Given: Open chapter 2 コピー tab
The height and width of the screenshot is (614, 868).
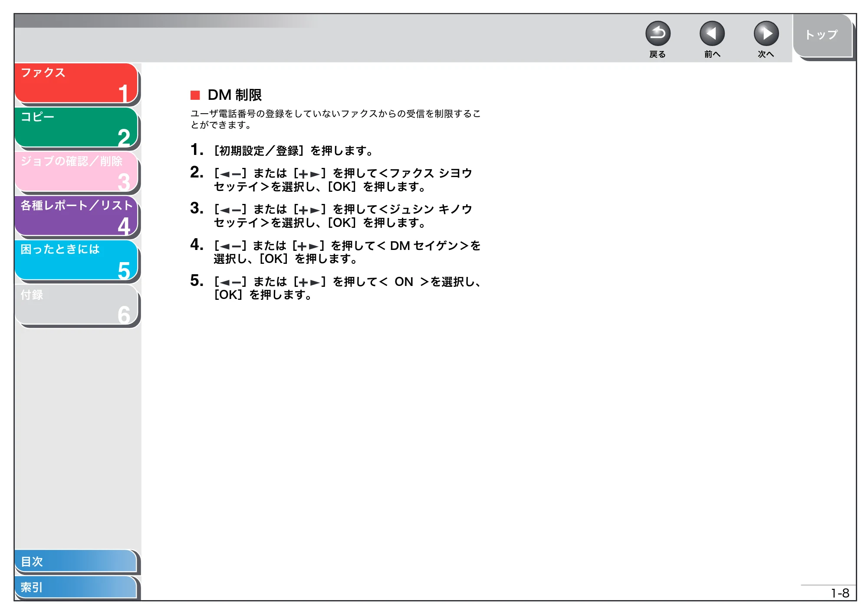Looking at the screenshot, I should coord(76,128).
